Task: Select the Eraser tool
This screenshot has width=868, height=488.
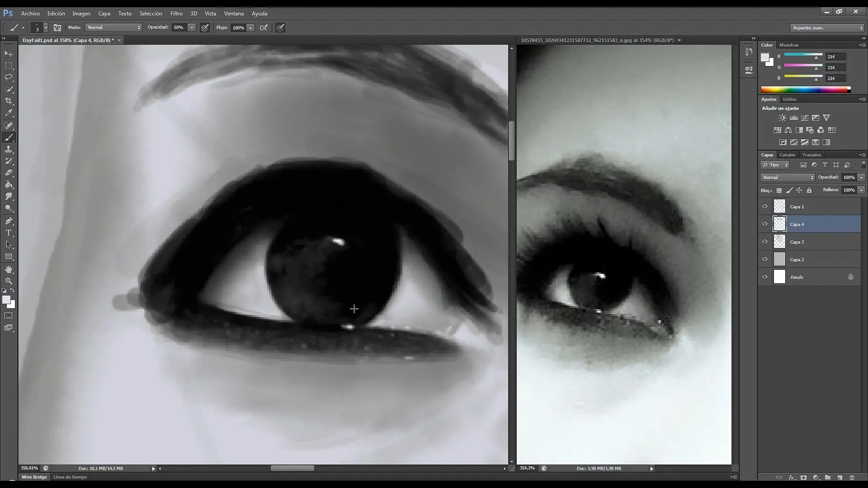Action: click(x=9, y=173)
